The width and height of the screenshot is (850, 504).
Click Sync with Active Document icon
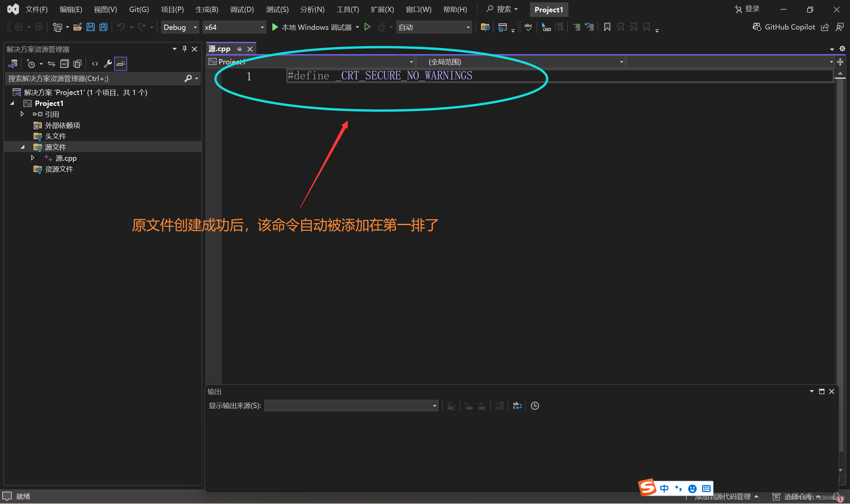(51, 64)
